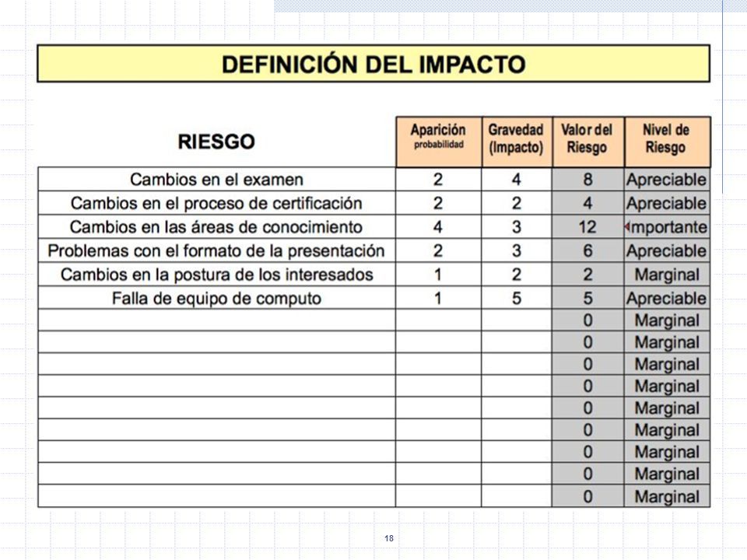Click "Cambios en las áreas de conocimiento" cell
The width and height of the screenshot is (747, 560).
click(x=217, y=227)
